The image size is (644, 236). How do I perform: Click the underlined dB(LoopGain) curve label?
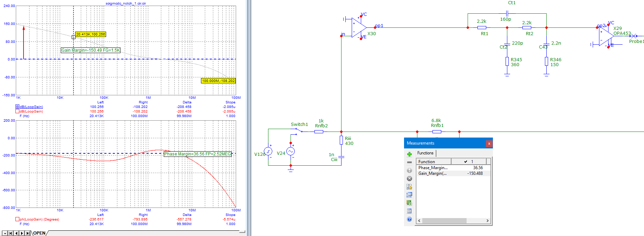[31, 107]
